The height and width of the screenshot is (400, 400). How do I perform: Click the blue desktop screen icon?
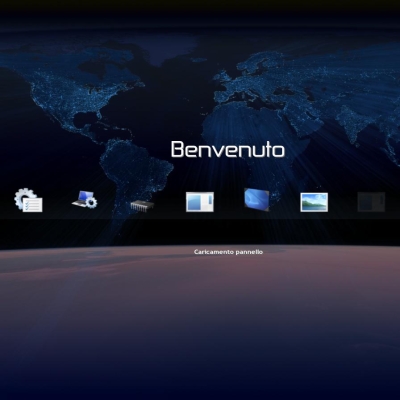[x=257, y=199]
